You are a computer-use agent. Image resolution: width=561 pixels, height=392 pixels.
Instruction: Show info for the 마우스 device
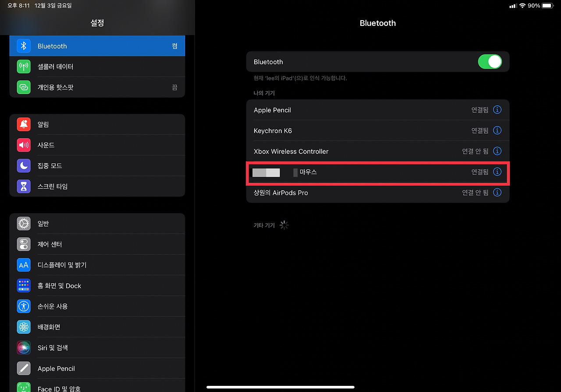[497, 172]
